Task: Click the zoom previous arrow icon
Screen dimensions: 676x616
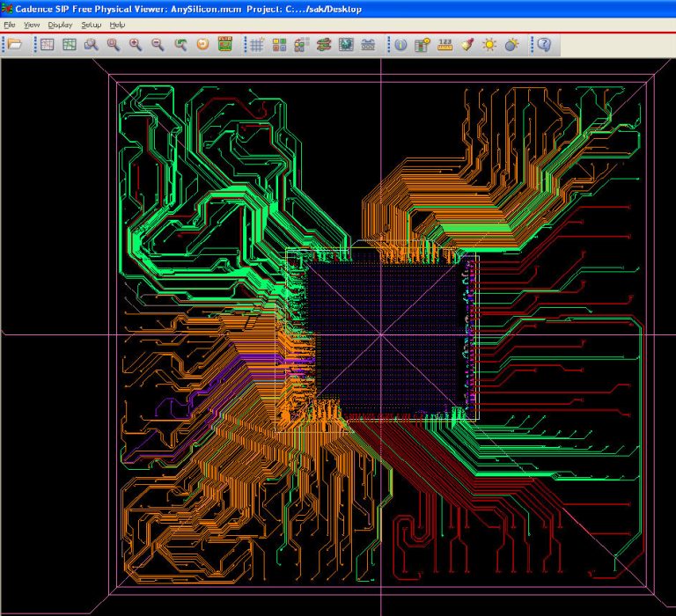Action: pyautogui.click(x=180, y=44)
